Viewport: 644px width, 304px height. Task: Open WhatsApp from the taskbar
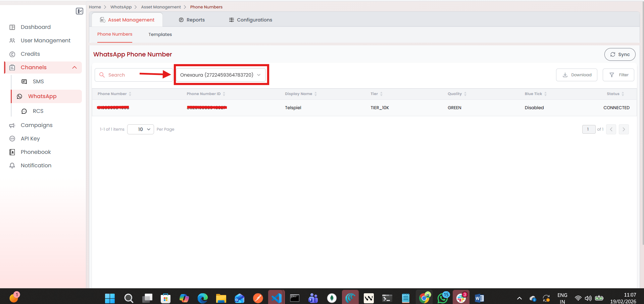443,298
